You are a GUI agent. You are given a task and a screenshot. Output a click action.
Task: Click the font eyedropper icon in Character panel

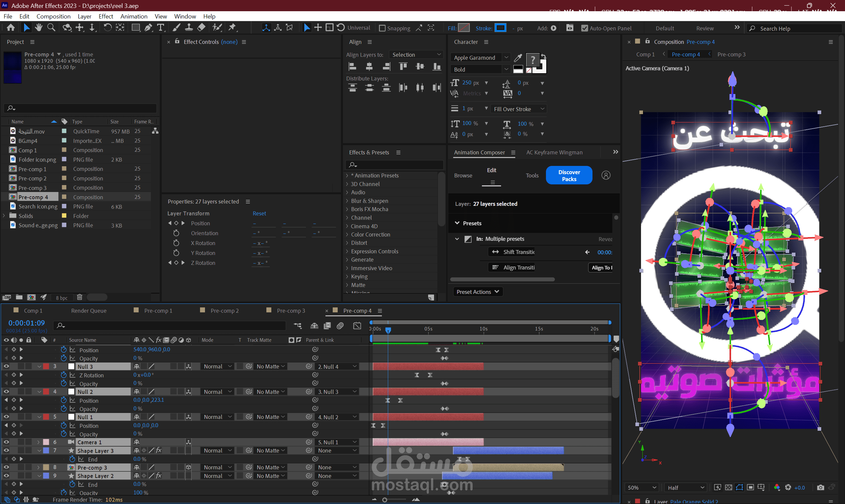[x=518, y=58]
